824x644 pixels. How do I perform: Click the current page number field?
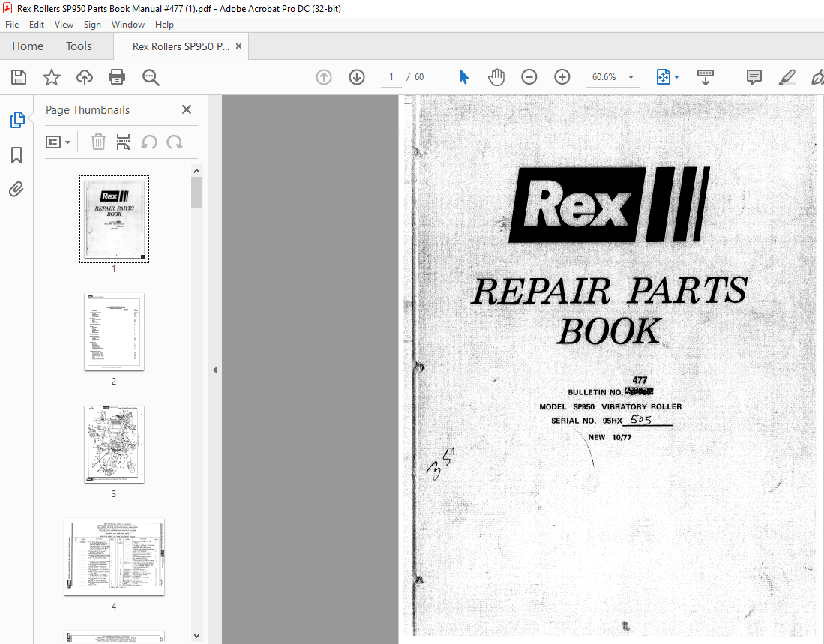click(391, 77)
